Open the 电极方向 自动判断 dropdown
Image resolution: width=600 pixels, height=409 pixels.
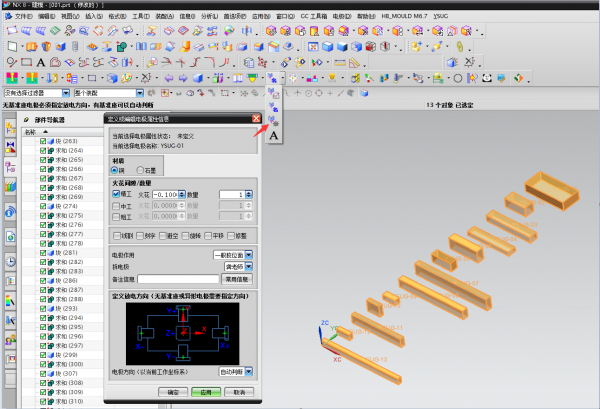point(248,371)
